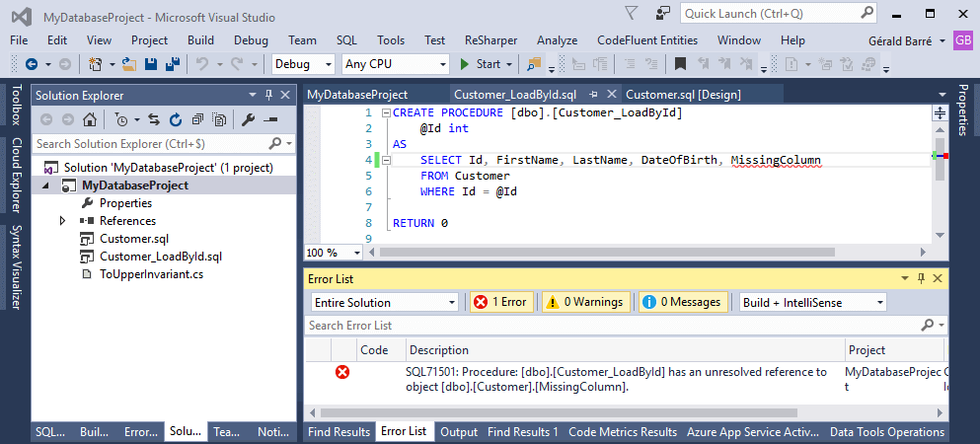Click the feedback icon beside Quick Launch
This screenshot has width=980, height=444.
tap(664, 14)
